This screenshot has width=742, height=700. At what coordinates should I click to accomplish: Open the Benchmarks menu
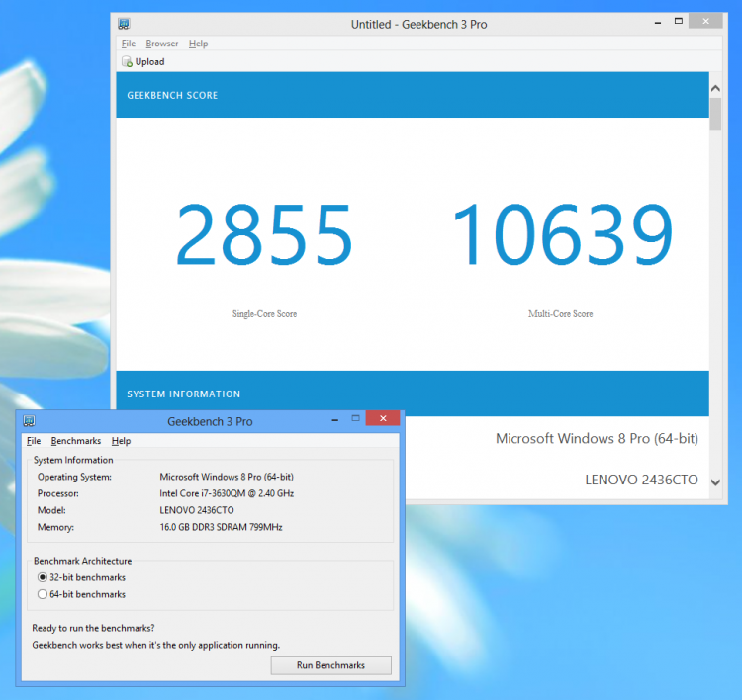(x=76, y=441)
